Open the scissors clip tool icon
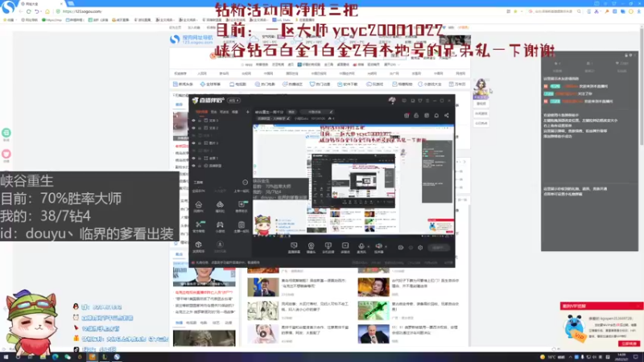Image resolution: width=644 pixels, height=362 pixels. click(199, 224)
